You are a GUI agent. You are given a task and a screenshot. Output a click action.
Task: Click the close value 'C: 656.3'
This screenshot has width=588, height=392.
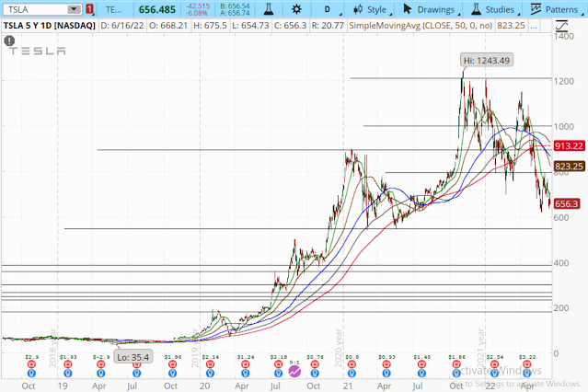click(290, 26)
